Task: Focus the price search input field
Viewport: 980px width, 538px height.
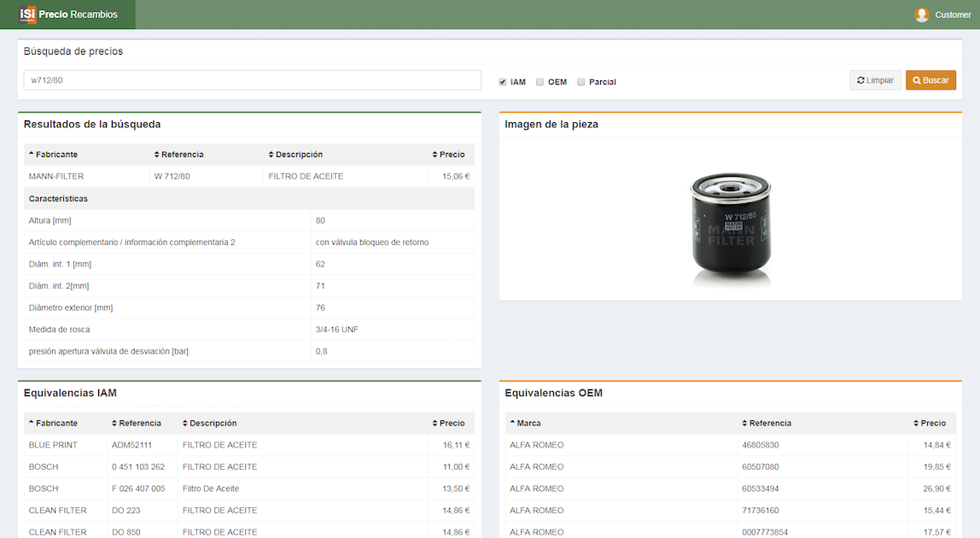Action: point(253,80)
